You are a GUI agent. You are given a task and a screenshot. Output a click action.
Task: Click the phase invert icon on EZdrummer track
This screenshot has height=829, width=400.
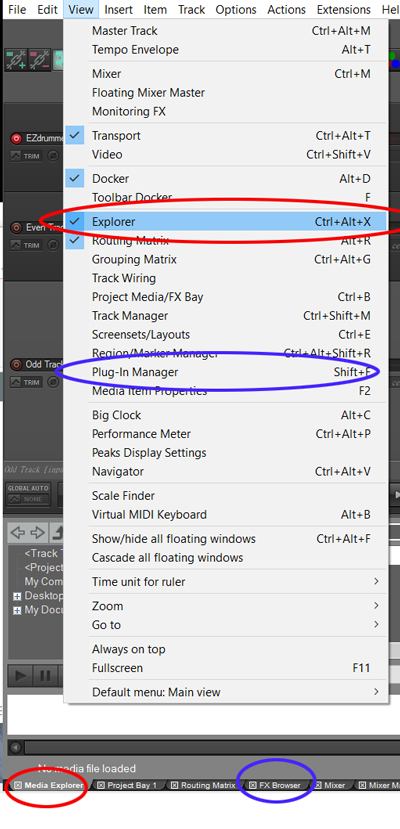click(x=53, y=155)
